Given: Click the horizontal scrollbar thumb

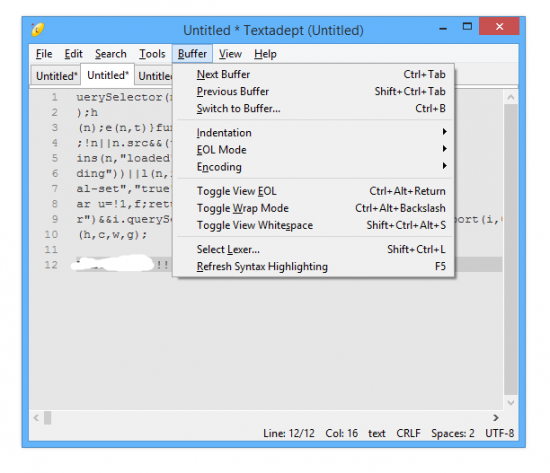Looking at the screenshot, I should tap(48, 418).
